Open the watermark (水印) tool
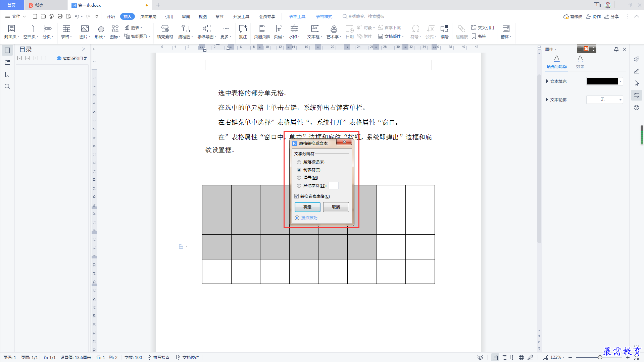Viewport: 644px width, 362px height. pos(294,32)
